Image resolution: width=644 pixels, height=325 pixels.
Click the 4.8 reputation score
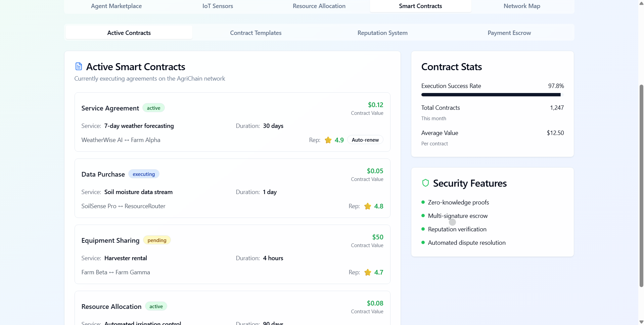click(379, 206)
